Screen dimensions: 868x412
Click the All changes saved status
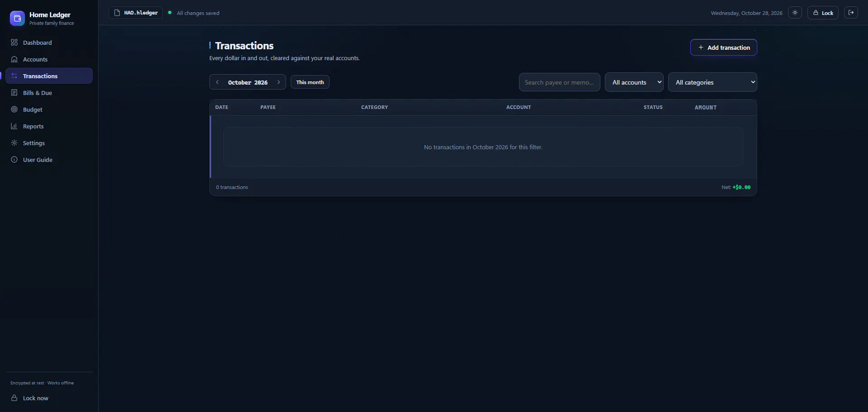pyautogui.click(x=198, y=13)
